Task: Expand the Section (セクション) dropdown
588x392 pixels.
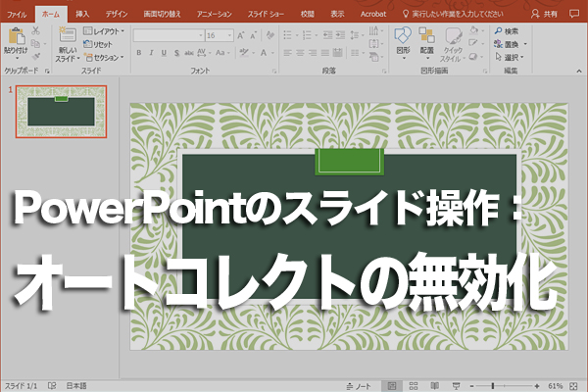Action: click(x=103, y=57)
